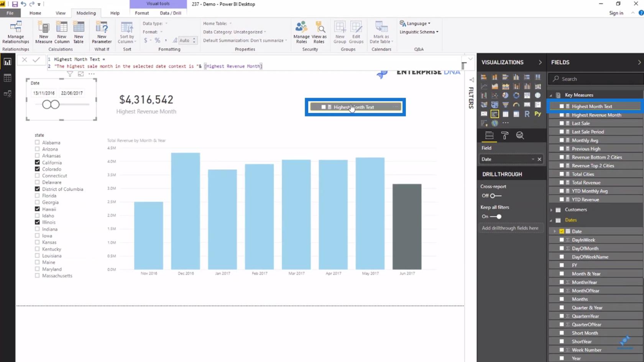Switch to Report view in left sidebar
Screen dimensions: 644x362
7,62
